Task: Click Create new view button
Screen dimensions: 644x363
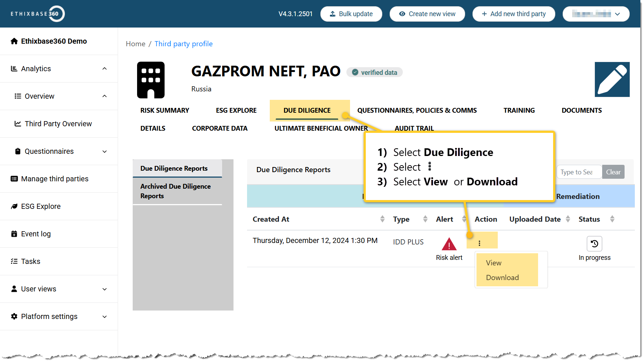Action: tap(427, 14)
